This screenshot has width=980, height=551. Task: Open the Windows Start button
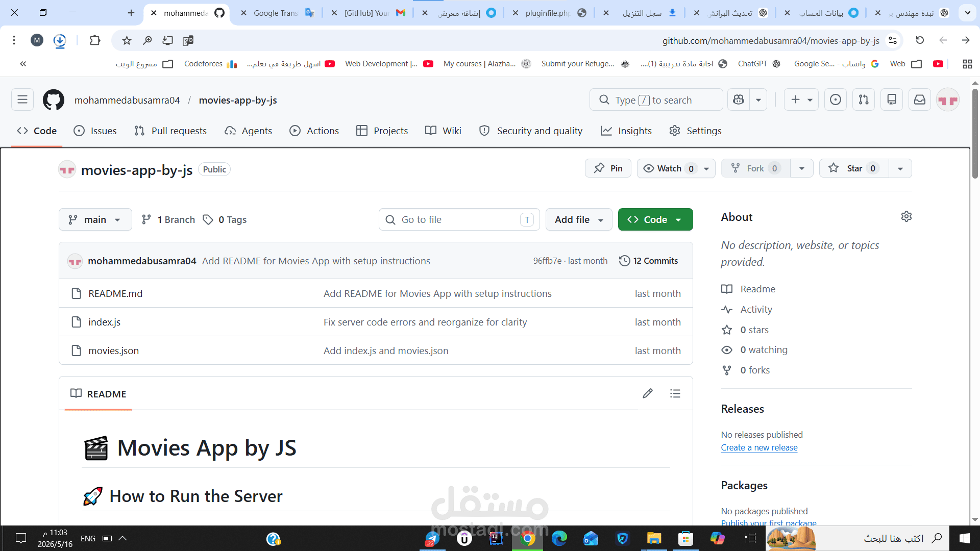click(x=965, y=538)
